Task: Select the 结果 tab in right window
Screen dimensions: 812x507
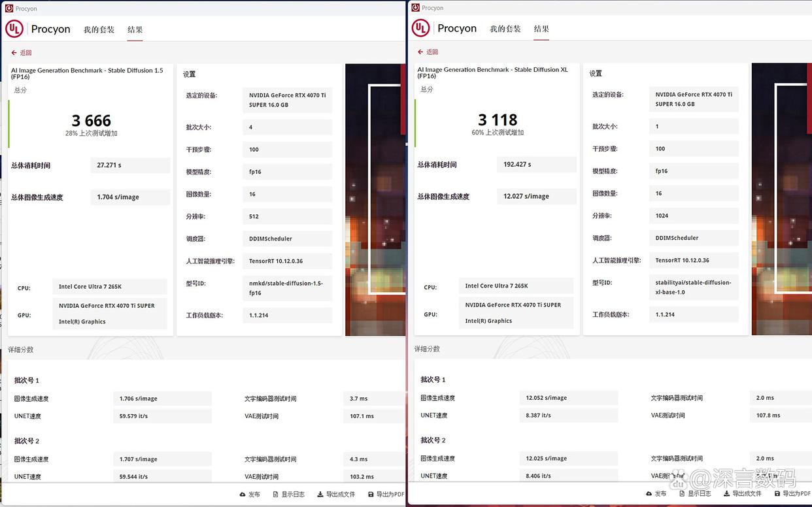Action: tap(541, 29)
